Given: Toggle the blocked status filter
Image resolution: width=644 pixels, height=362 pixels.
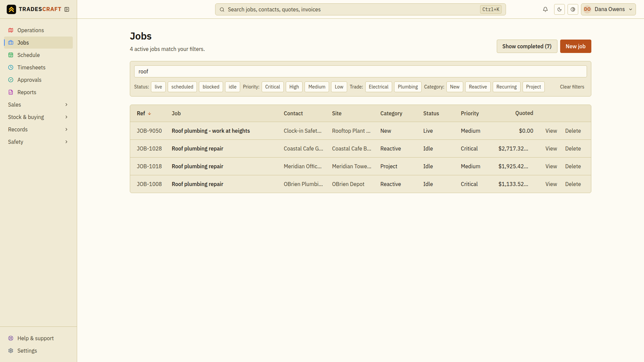Looking at the screenshot, I should 211,87.
